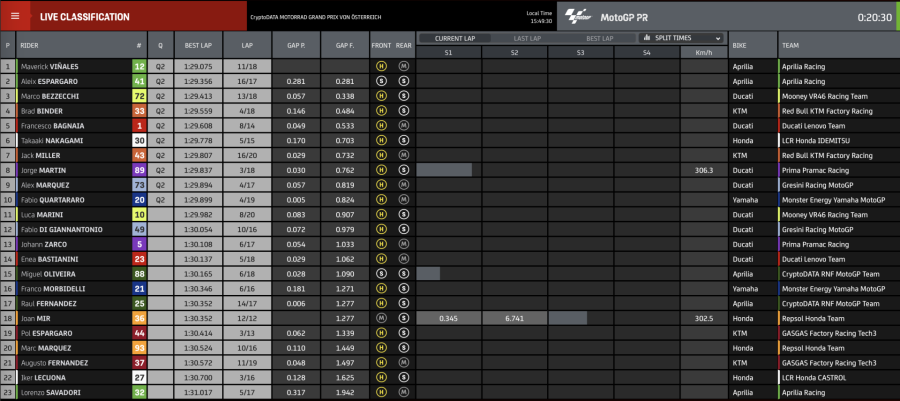This screenshot has width=900, height=401.
Task: Click Joan Mir front medium tyre icon
Action: click(x=380, y=318)
